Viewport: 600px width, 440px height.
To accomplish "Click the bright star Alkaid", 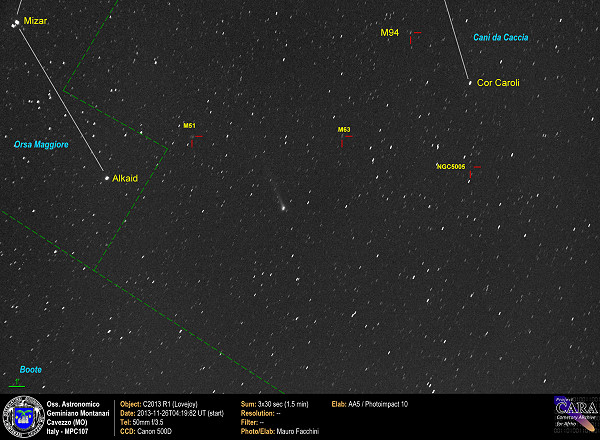I will [107, 178].
